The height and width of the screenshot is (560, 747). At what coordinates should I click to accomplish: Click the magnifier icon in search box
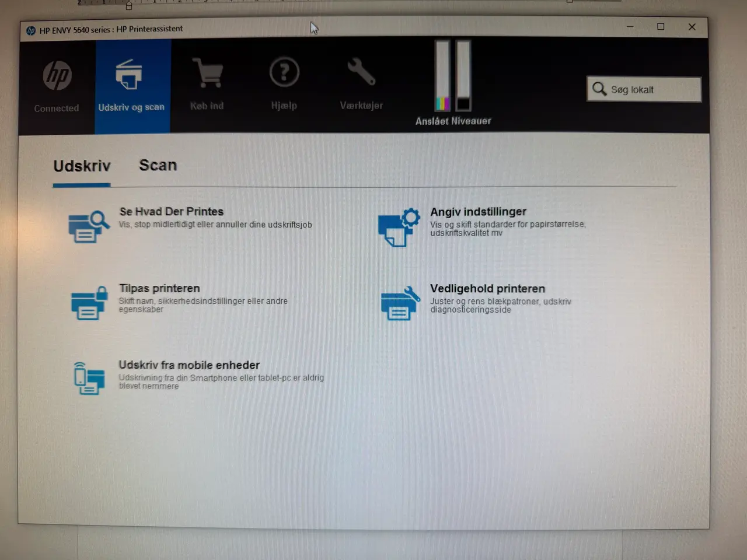(x=599, y=89)
